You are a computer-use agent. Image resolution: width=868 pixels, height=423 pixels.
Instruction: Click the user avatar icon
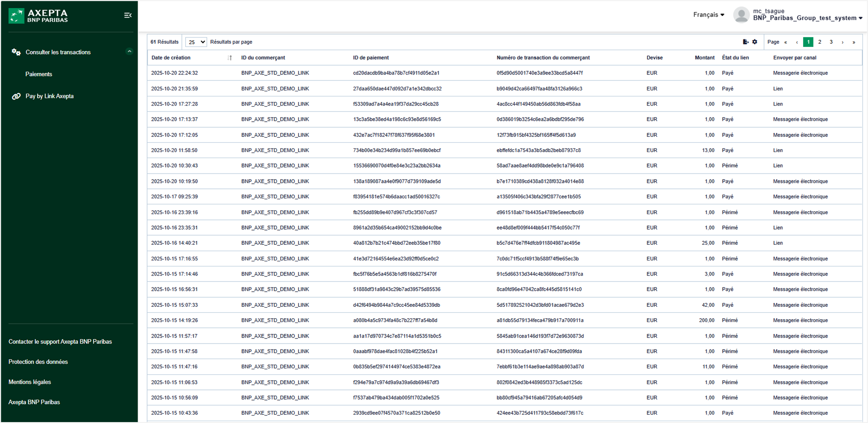click(741, 15)
